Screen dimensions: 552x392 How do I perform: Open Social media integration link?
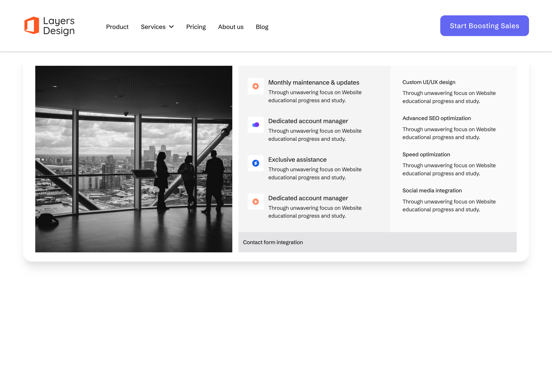[x=432, y=190]
